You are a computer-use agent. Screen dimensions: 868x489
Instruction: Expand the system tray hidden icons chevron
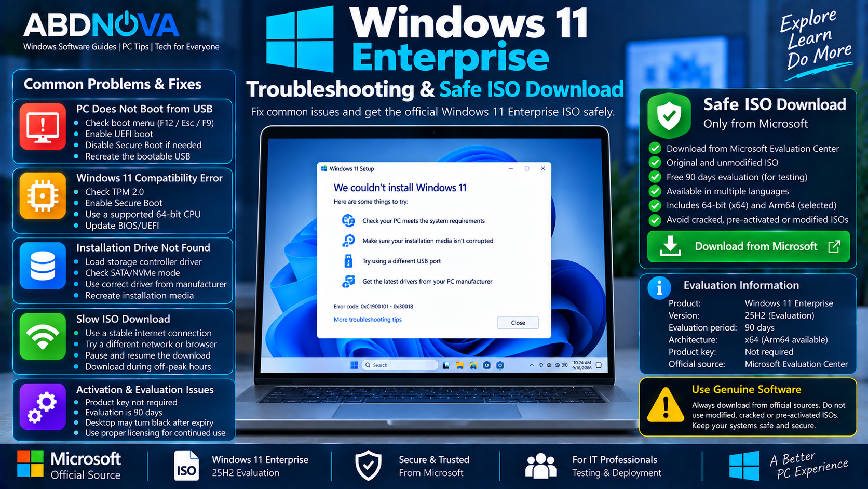coord(532,365)
